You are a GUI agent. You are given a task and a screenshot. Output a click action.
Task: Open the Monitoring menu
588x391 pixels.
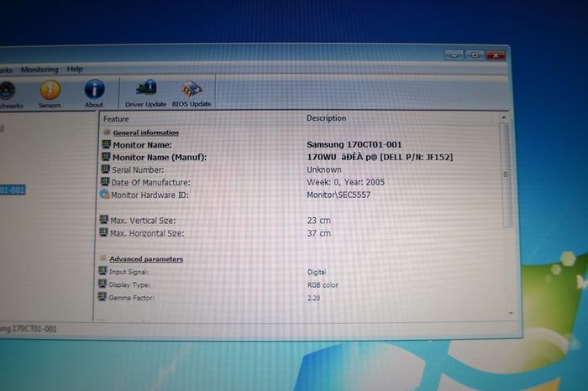(x=39, y=70)
